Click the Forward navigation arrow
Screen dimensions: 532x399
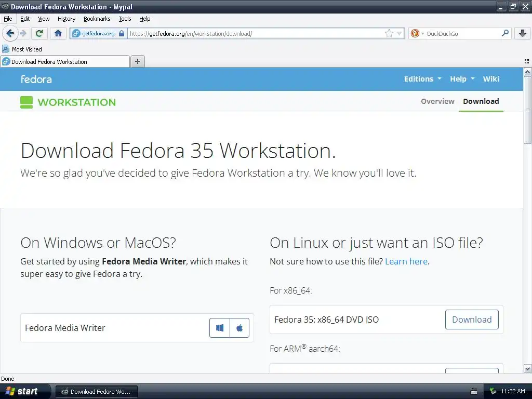pos(23,33)
